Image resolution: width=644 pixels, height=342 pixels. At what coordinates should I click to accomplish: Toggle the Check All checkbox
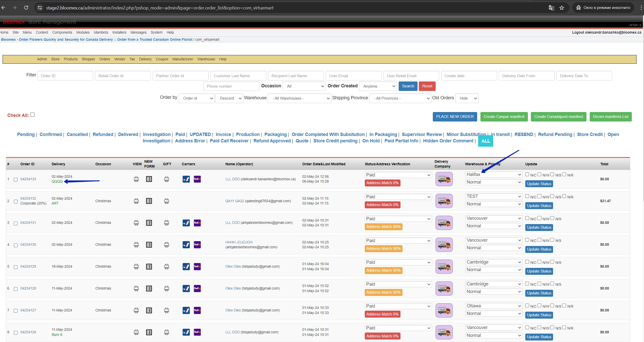click(32, 115)
